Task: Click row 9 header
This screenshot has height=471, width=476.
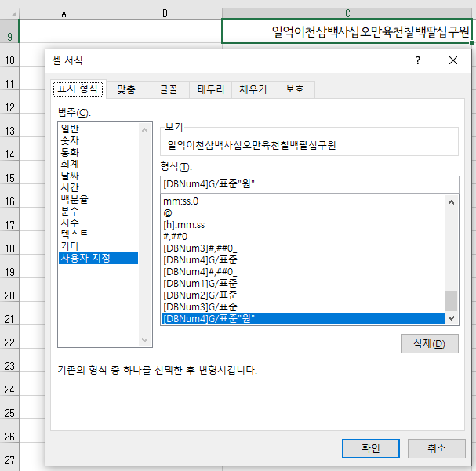Action: 9,31
